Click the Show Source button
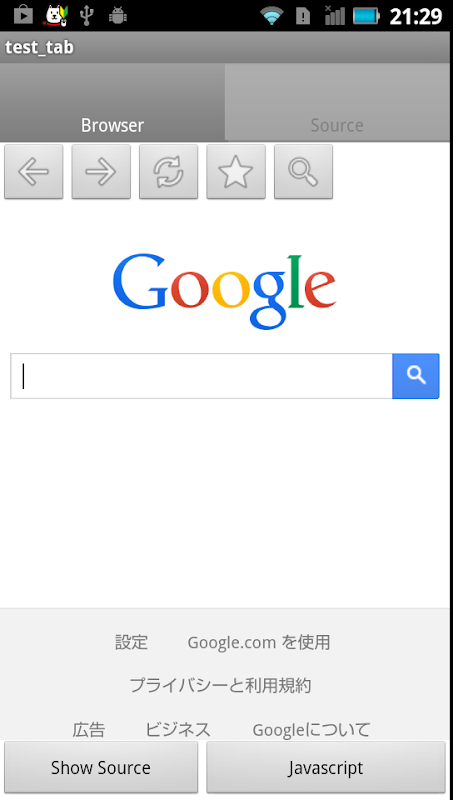This screenshot has width=453, height=800. pos(101,767)
